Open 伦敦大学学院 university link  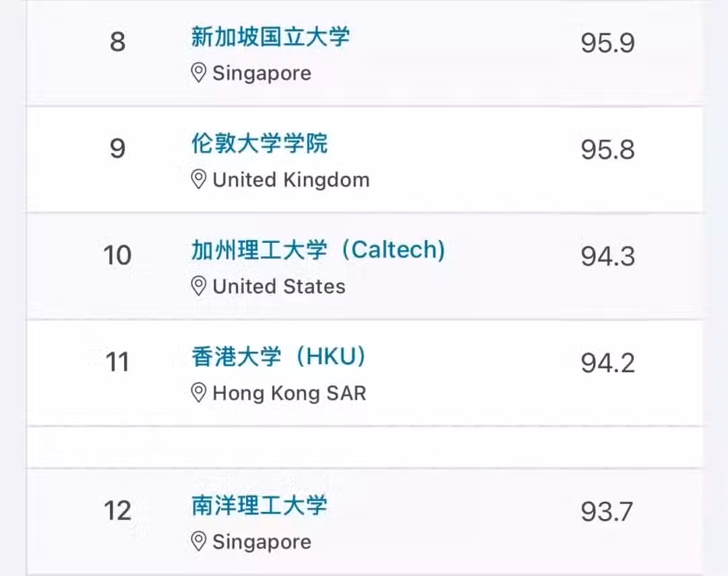260,143
